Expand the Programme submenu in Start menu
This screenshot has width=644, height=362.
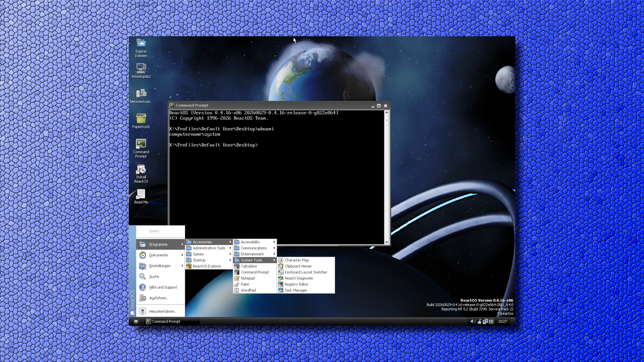(x=160, y=245)
